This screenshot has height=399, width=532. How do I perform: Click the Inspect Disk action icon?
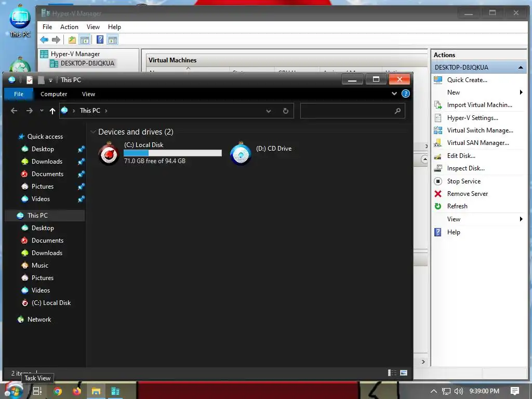[x=438, y=168]
